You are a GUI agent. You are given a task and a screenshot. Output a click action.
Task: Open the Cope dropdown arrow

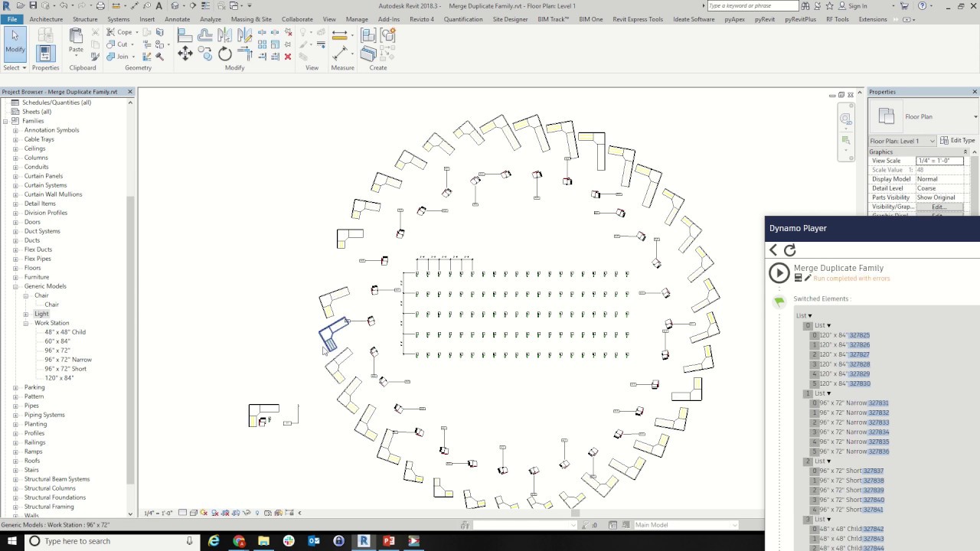(137, 32)
